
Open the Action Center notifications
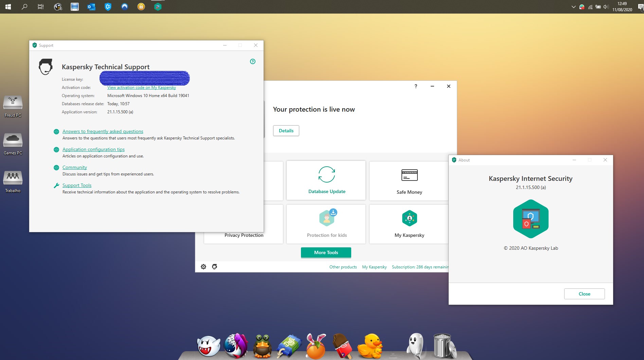(641, 7)
